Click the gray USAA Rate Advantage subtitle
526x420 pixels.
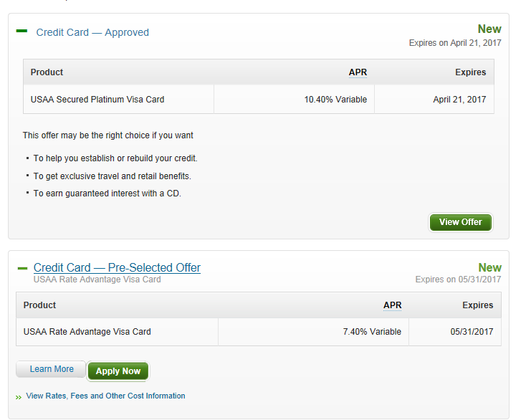click(97, 280)
